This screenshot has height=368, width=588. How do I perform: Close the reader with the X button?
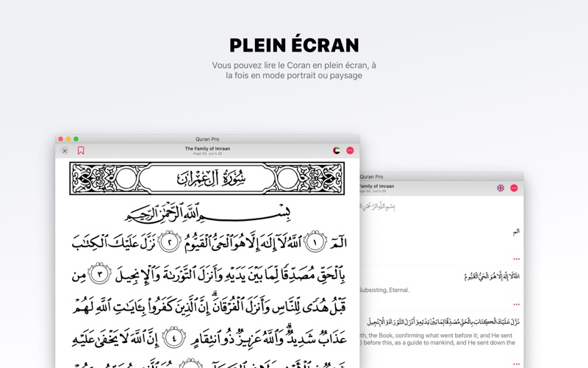click(65, 151)
